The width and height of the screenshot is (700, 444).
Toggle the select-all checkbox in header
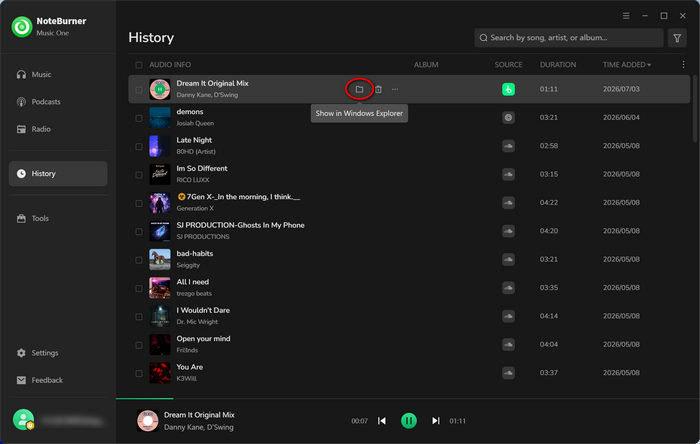pos(139,65)
